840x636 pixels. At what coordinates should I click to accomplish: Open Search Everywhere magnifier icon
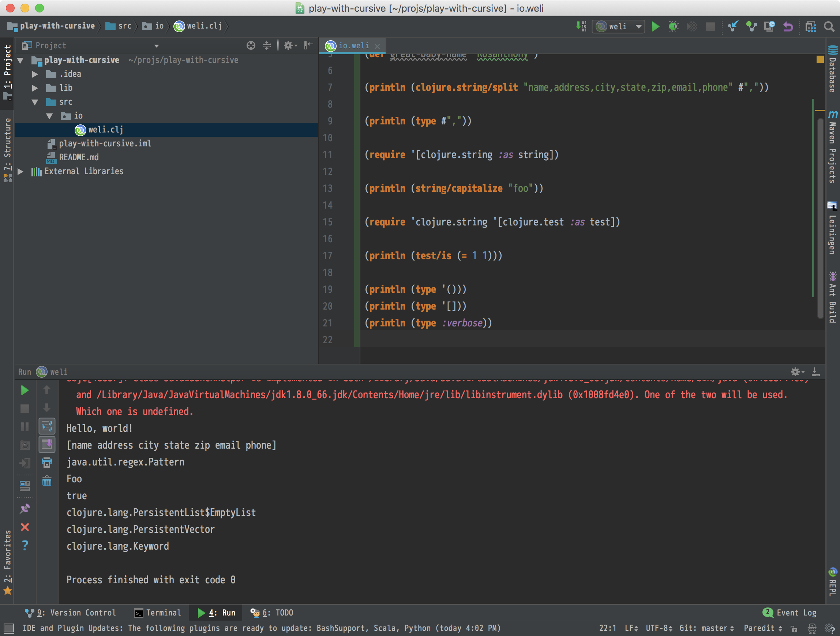coord(829,27)
